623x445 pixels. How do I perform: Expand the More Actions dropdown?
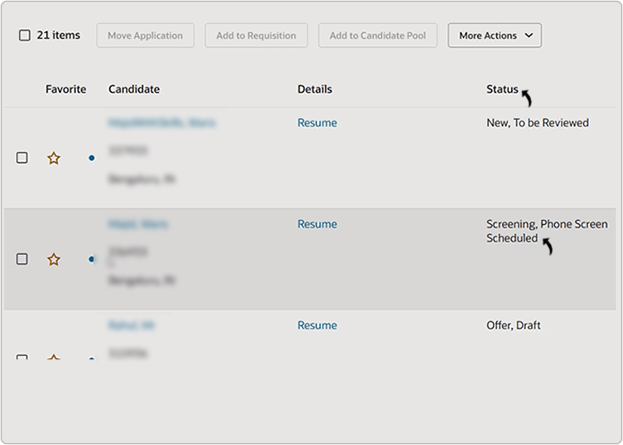tap(494, 36)
